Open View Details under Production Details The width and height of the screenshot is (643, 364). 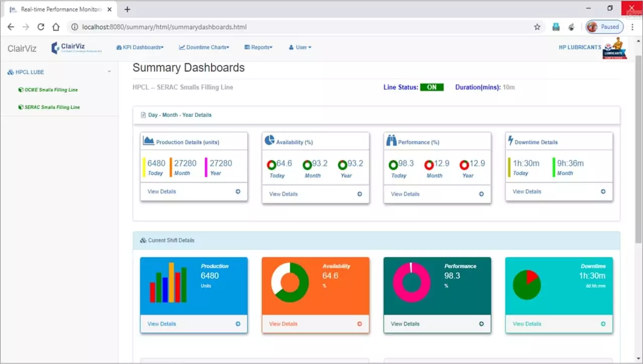tap(162, 191)
